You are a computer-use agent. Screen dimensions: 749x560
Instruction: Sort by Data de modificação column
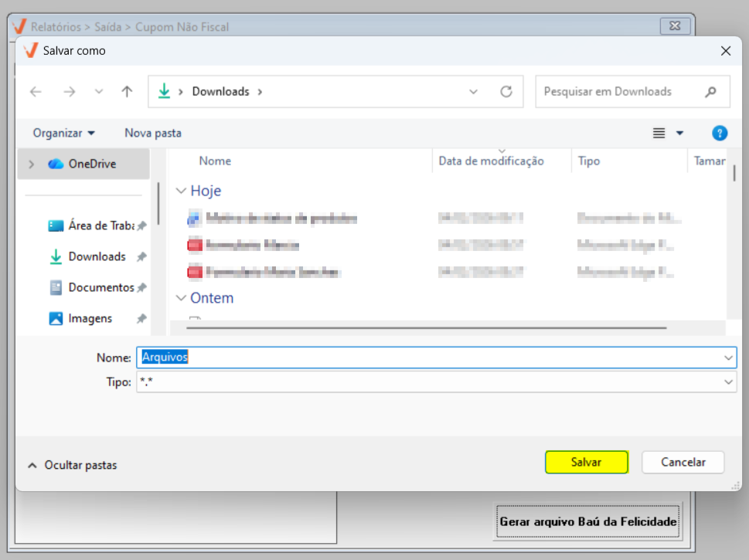click(491, 161)
